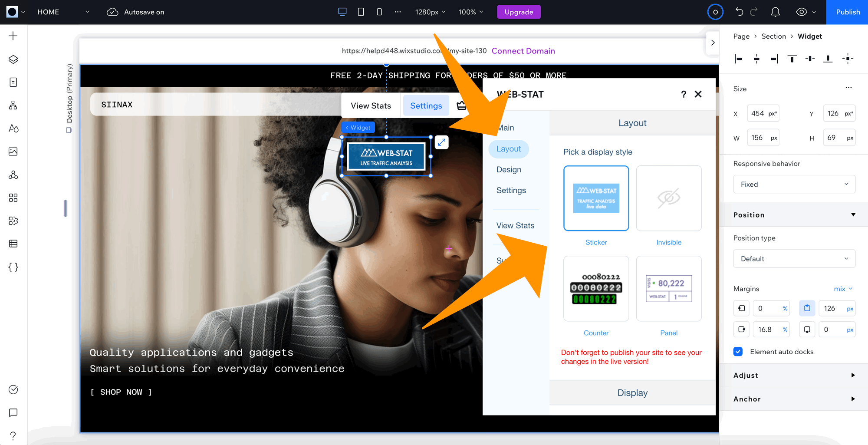
Task: Click the Upgrade button
Action: click(519, 12)
